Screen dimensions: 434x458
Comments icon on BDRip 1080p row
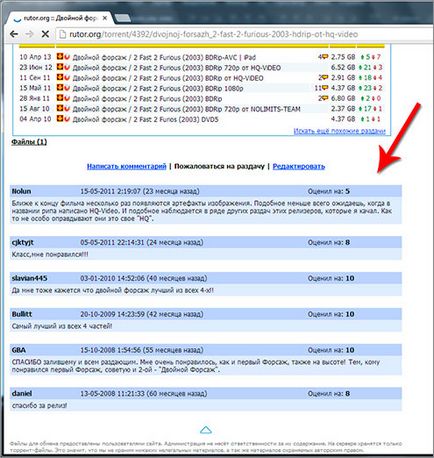pos(325,88)
